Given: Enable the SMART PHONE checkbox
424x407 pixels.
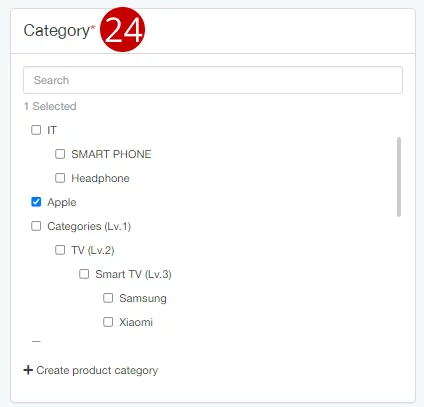Looking at the screenshot, I should tap(60, 154).
